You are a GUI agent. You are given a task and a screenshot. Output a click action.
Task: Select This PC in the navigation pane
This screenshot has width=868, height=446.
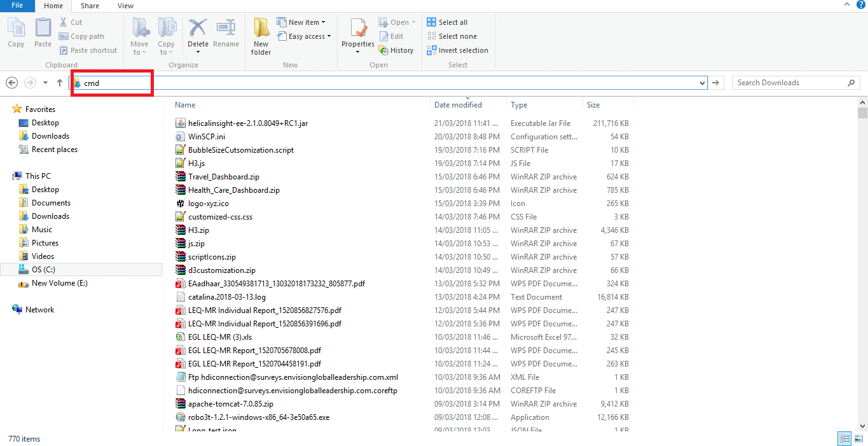(x=38, y=176)
